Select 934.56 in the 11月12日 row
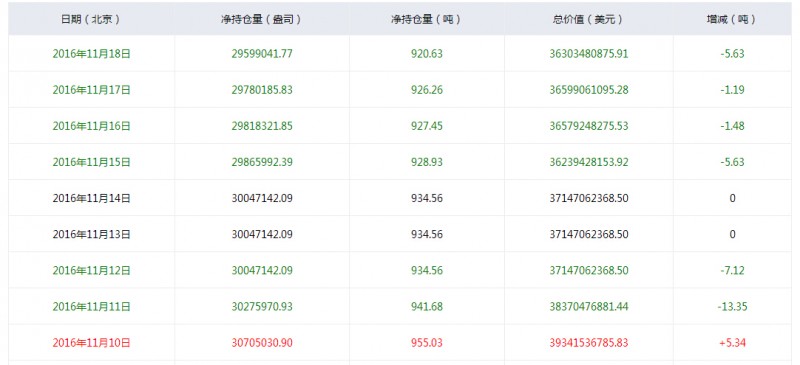Screen dimensions: 800x365 (427, 270)
